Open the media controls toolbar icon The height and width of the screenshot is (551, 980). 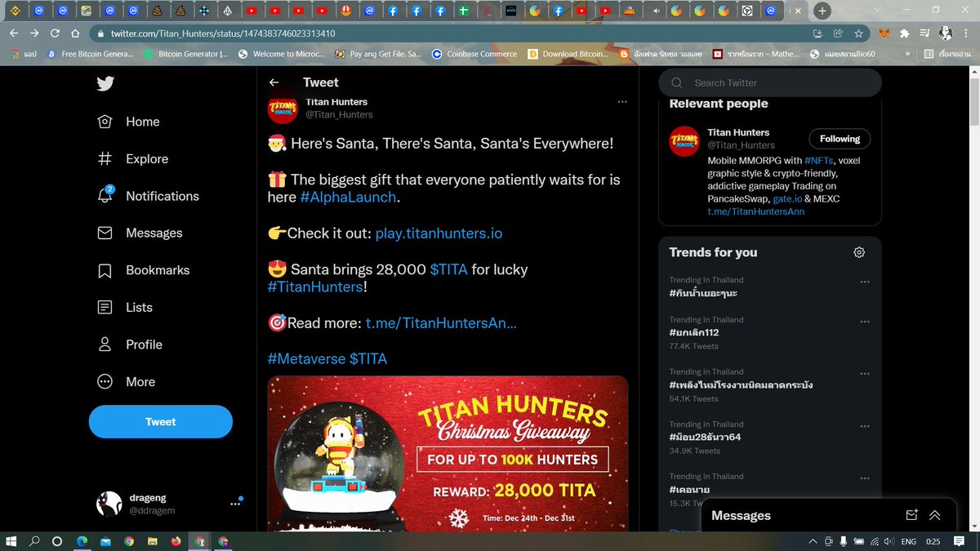(924, 33)
